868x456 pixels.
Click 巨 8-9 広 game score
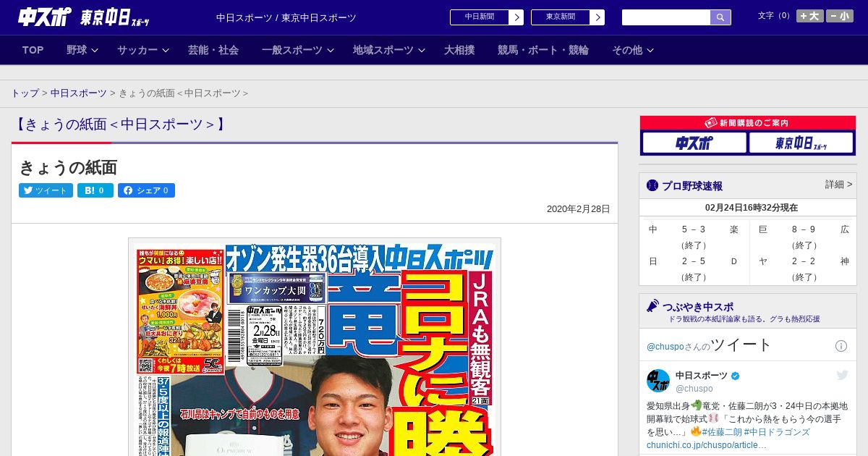(x=804, y=237)
